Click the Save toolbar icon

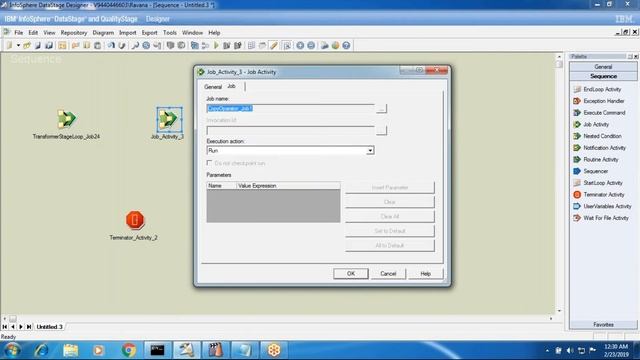(38, 45)
